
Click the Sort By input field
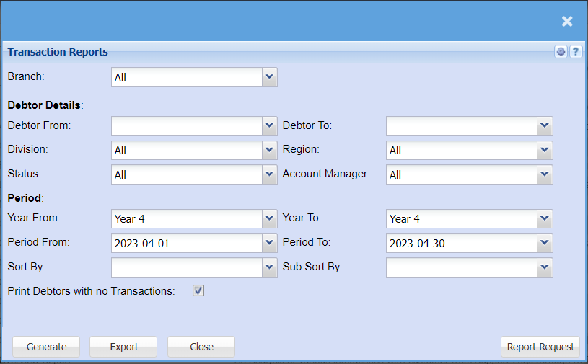186,267
